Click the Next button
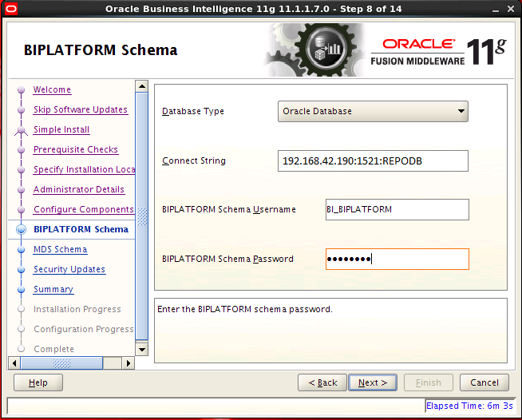The width and height of the screenshot is (522, 420). 373,382
